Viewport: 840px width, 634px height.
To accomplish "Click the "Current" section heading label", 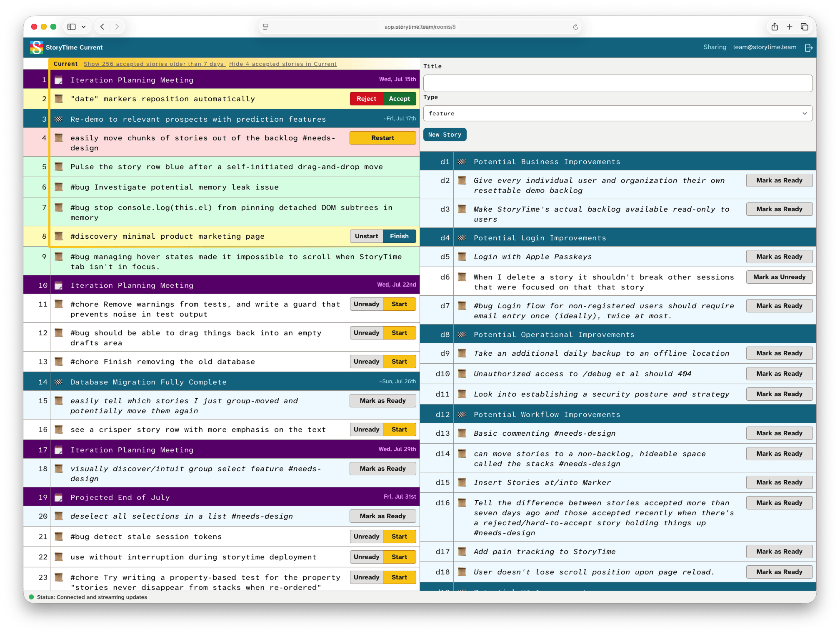I will [x=65, y=64].
